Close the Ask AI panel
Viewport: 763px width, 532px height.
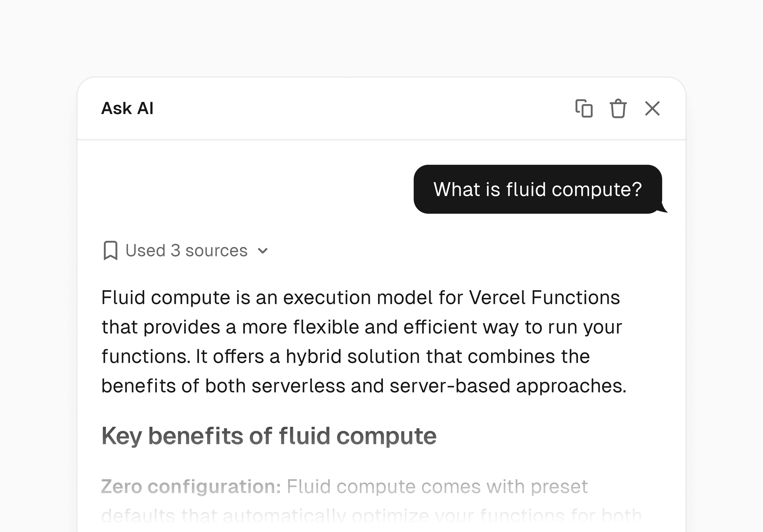pos(652,108)
